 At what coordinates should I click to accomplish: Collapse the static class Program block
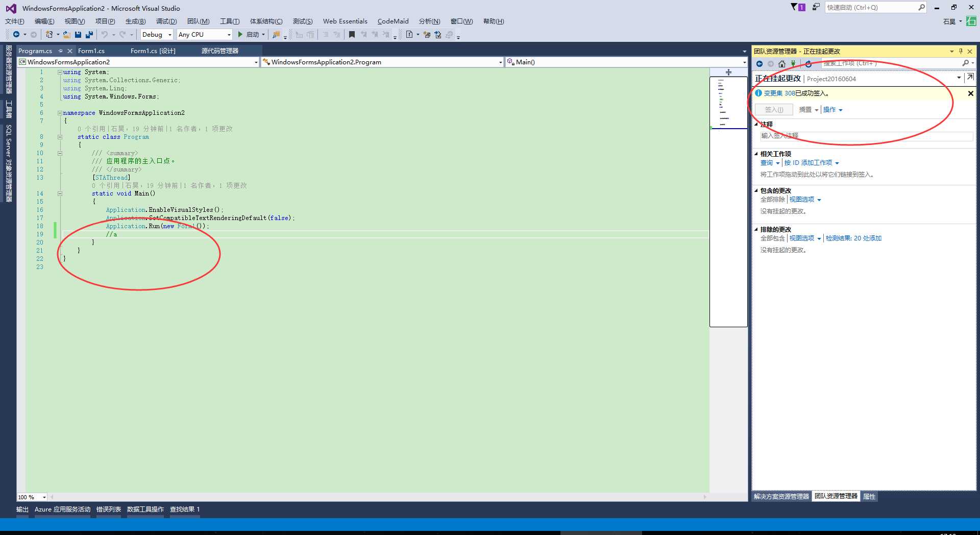point(60,137)
